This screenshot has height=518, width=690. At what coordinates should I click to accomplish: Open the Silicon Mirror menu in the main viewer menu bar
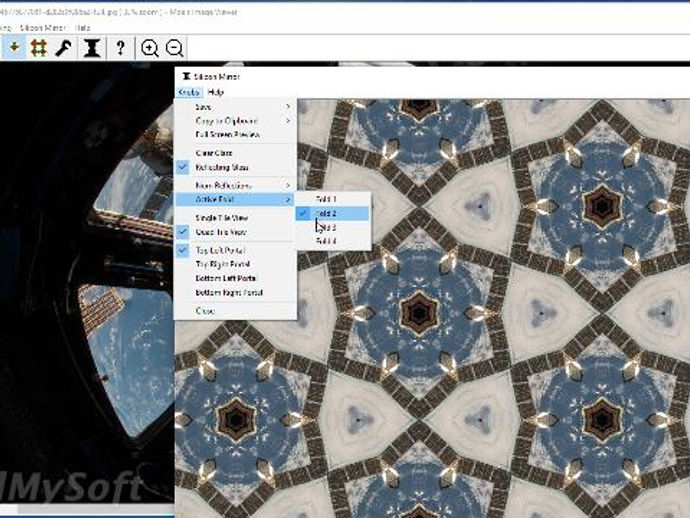43,28
